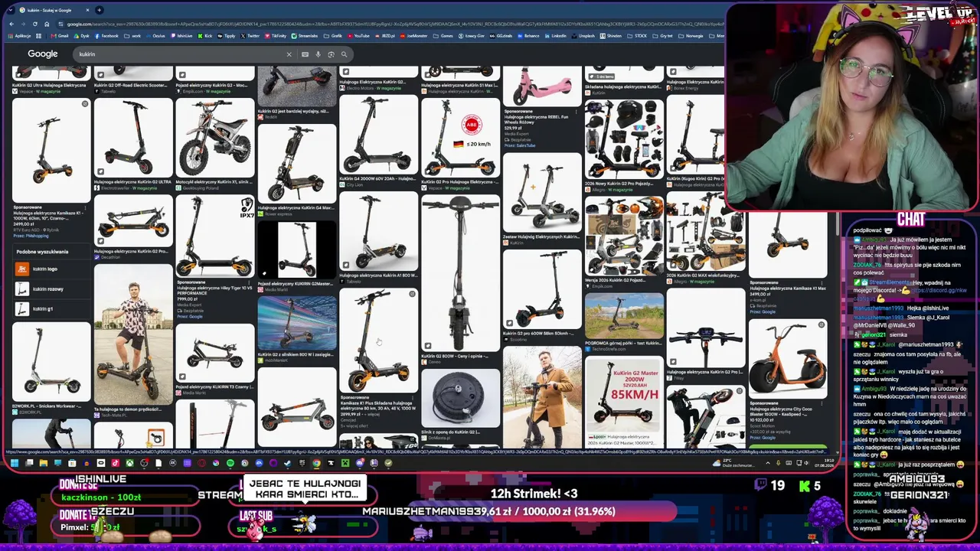The height and width of the screenshot is (551, 980).
Task: Open the Gmail bookmark
Action: pyautogui.click(x=60, y=36)
